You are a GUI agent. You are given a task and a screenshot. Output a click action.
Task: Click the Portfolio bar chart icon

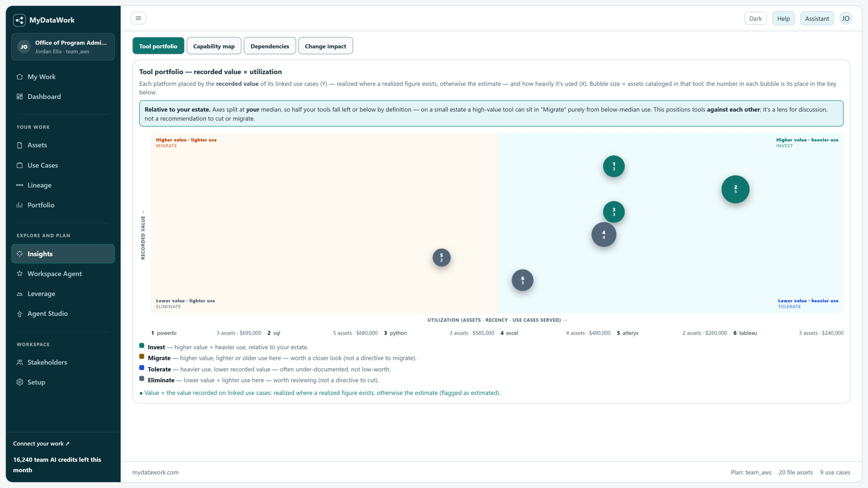[x=20, y=205]
